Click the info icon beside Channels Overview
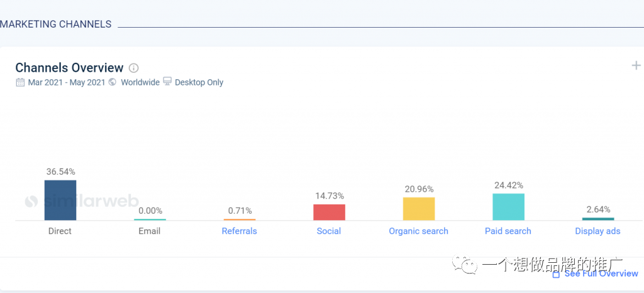 point(133,68)
